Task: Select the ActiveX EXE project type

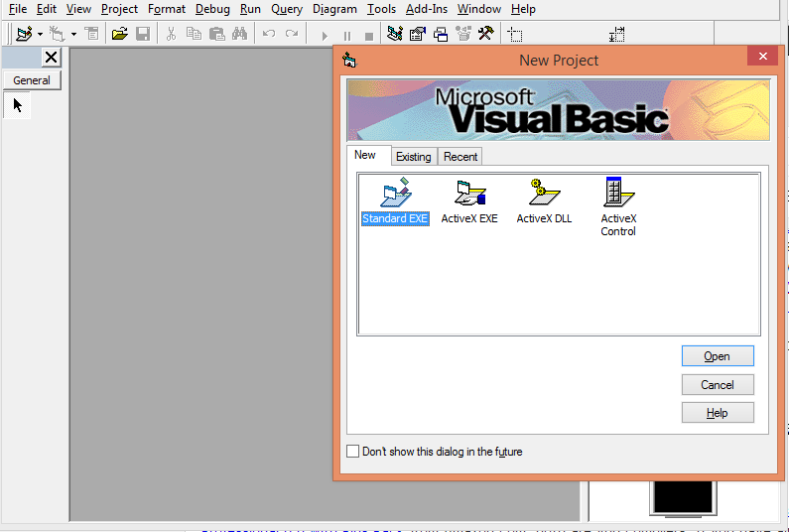Action: [469, 201]
